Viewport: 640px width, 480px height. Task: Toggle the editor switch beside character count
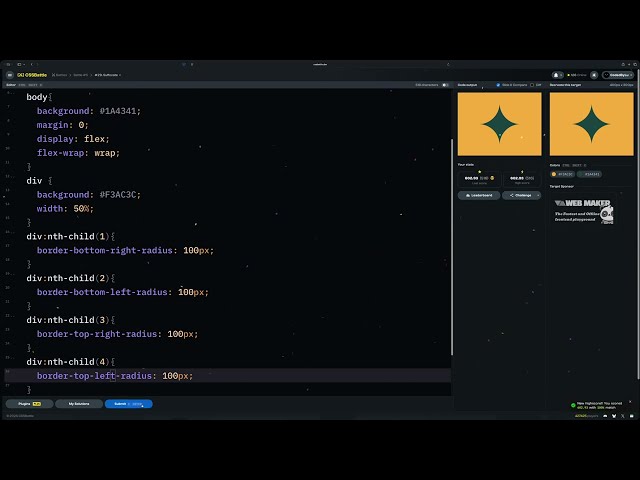click(445, 85)
